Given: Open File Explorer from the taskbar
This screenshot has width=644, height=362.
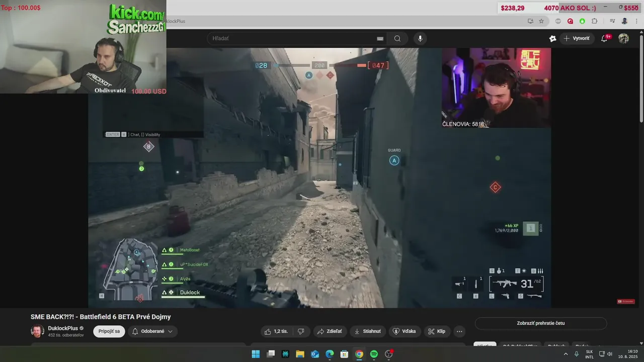Looking at the screenshot, I should [300, 354].
